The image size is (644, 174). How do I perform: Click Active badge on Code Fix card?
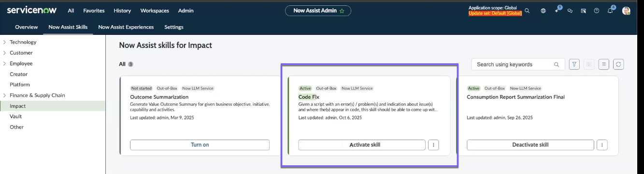pos(305,88)
